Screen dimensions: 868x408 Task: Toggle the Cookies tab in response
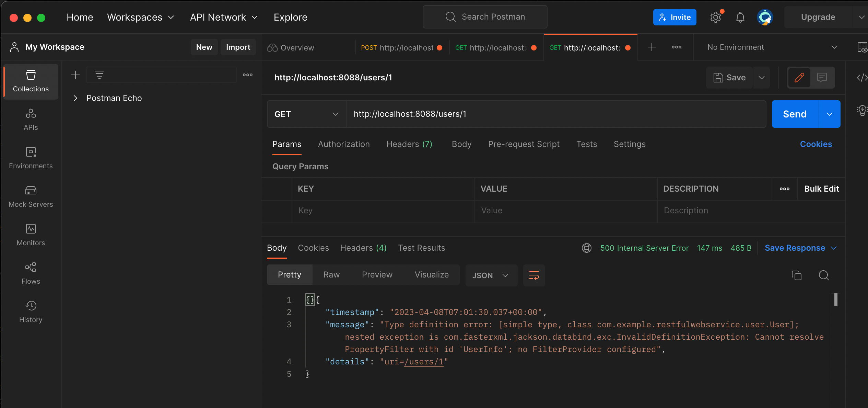tap(313, 248)
